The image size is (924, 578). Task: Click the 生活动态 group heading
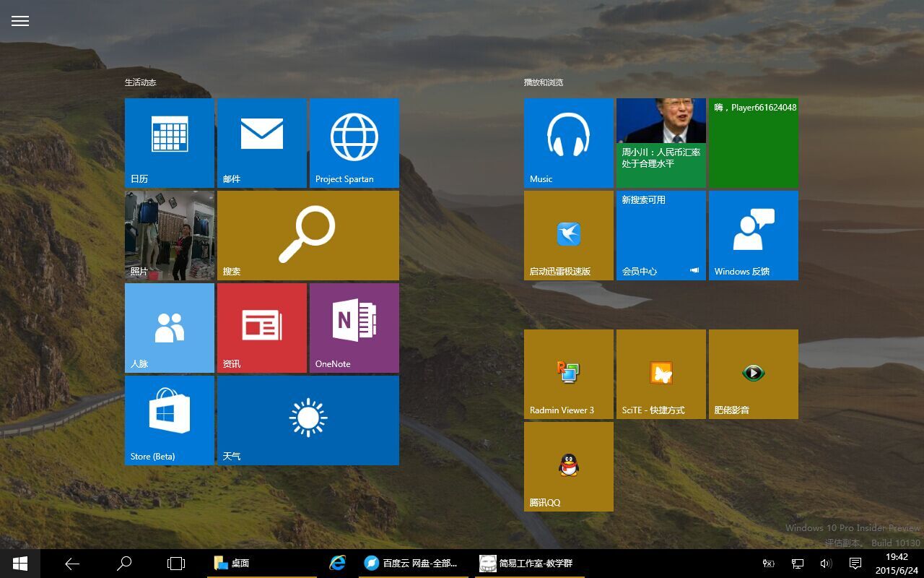coord(141,82)
